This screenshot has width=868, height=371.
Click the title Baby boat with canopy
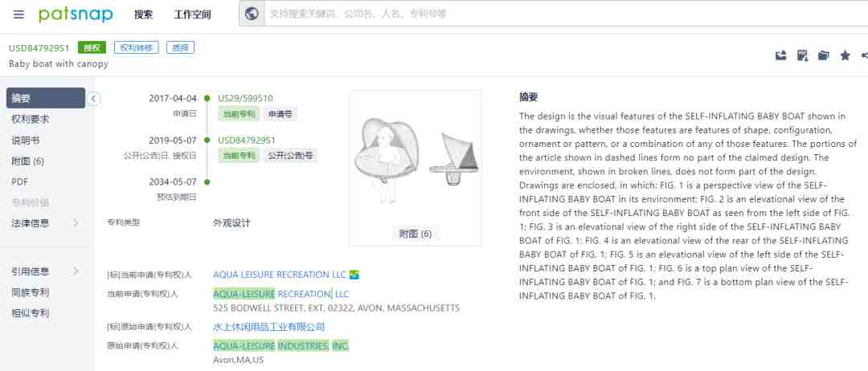(x=59, y=64)
